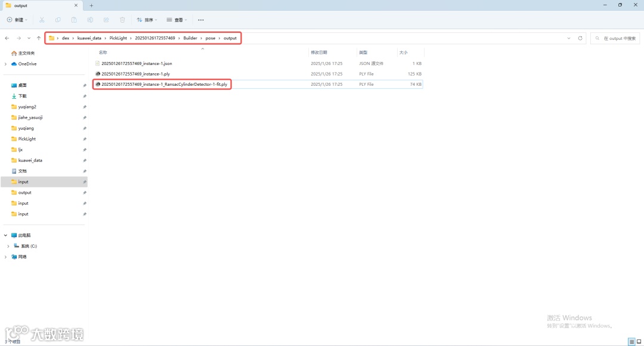This screenshot has width=644, height=346.
Task: Open ljx folder in sidebar
Action: [20, 149]
